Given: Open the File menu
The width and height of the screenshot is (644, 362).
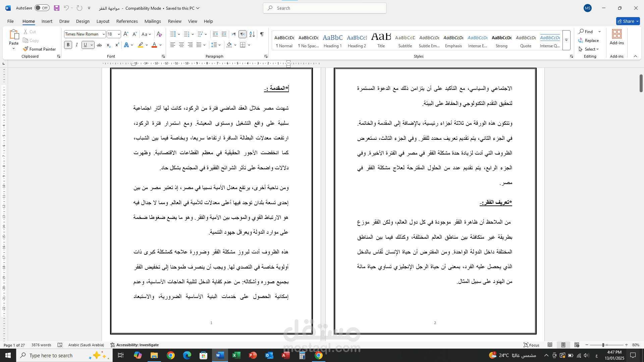Looking at the screenshot, I should click(10, 21).
